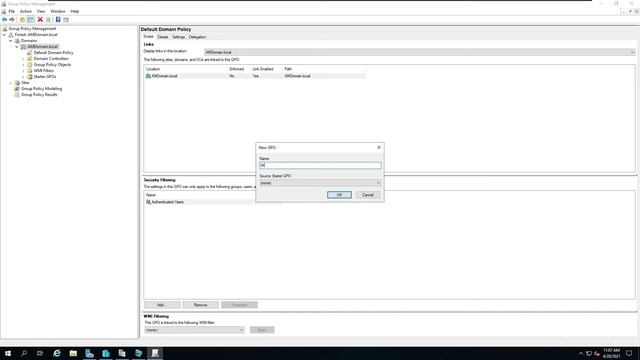
Task: Expand the Sites node
Action: tap(11, 83)
